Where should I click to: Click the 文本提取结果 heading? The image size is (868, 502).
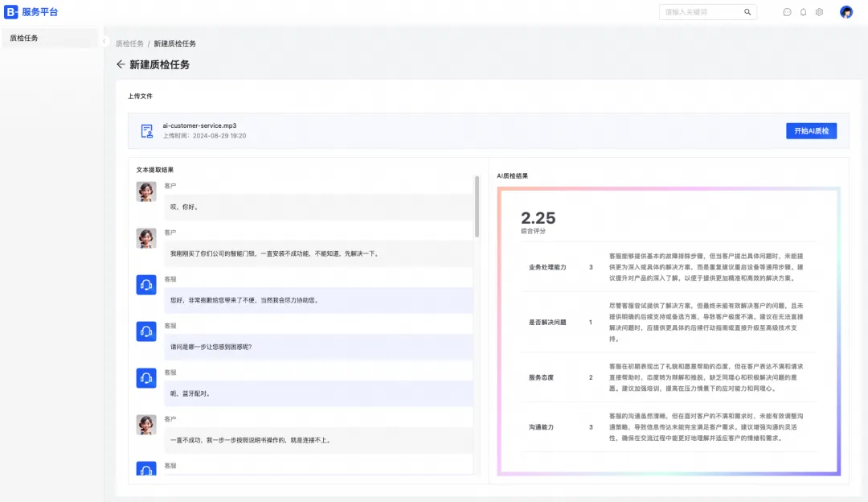(x=155, y=170)
